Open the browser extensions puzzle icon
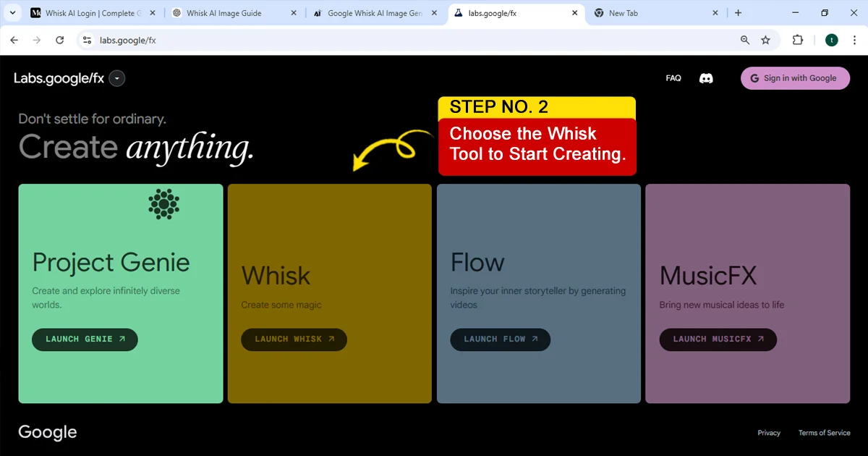Screen dimensions: 868x456 (798, 41)
